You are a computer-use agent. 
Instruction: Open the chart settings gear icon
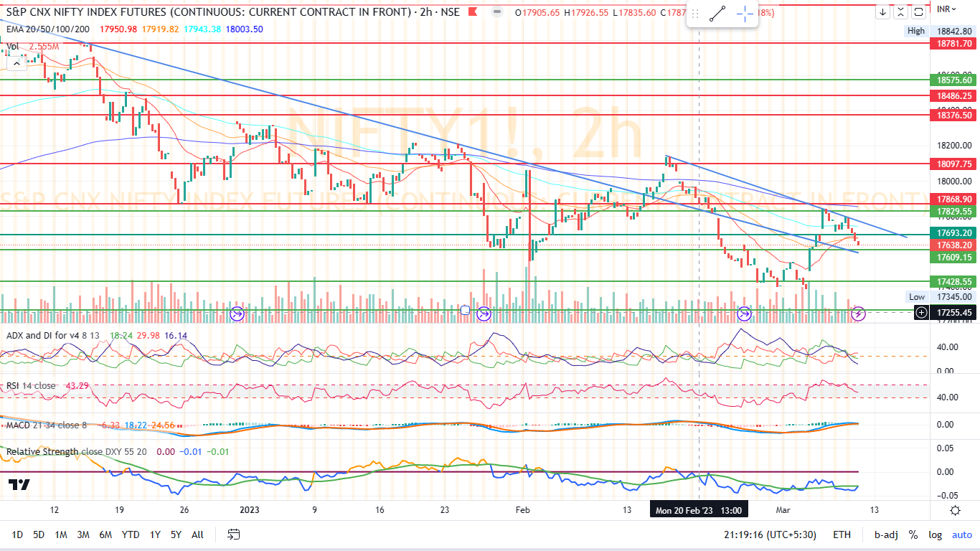pyautogui.click(x=955, y=510)
